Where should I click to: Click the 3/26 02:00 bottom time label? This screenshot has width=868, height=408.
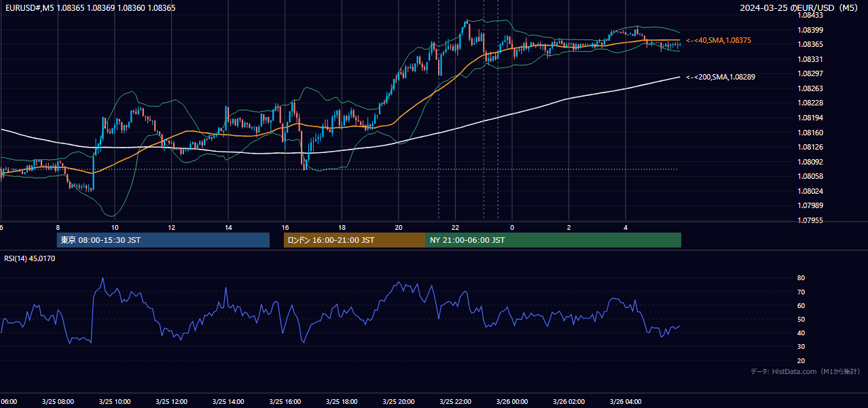[x=569, y=402]
